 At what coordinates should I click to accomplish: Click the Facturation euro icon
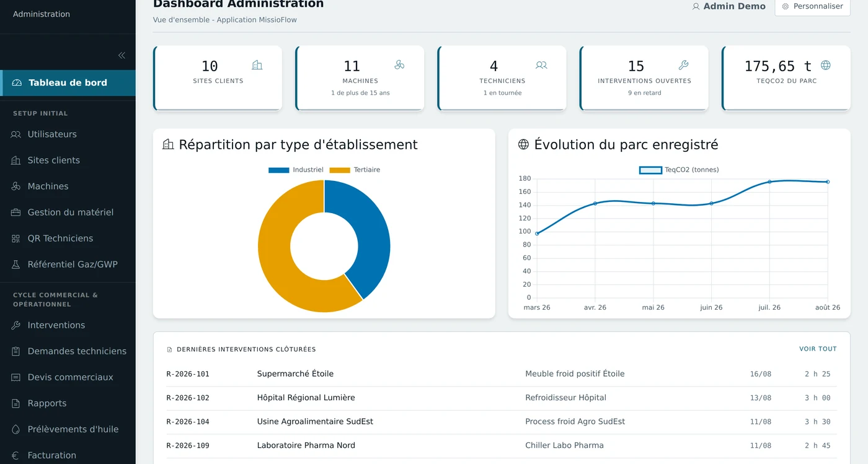[x=16, y=455]
